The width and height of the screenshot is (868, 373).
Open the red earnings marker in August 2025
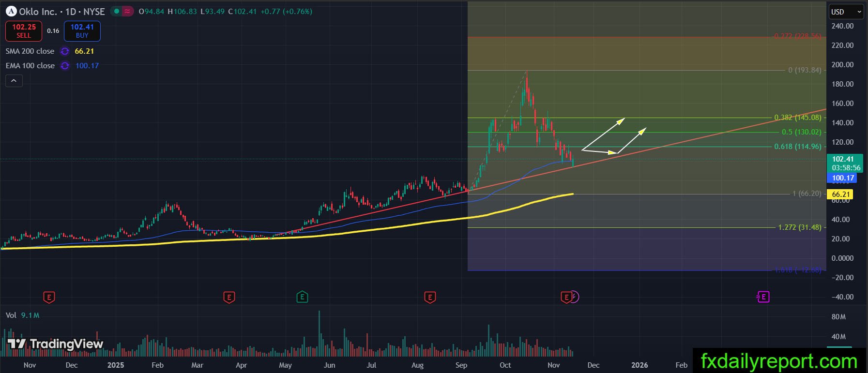(430, 297)
